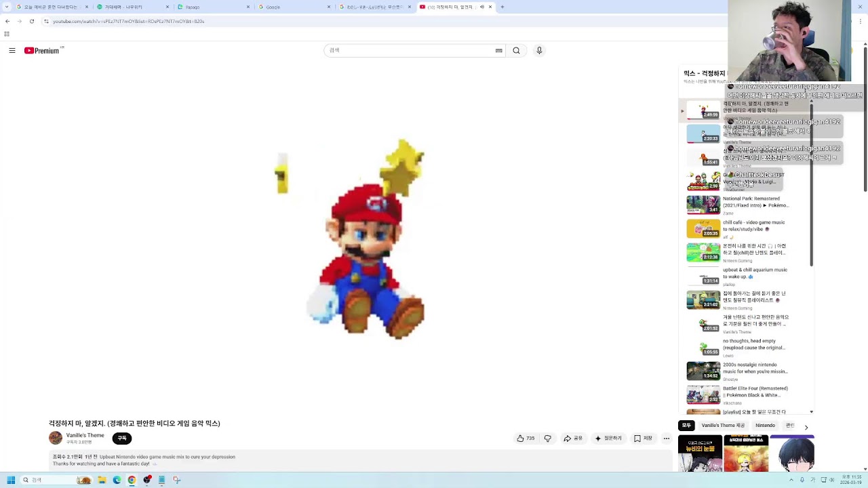This screenshot has width=868, height=488.
Task: Open the Windows Start menu
Action: tap(11, 480)
